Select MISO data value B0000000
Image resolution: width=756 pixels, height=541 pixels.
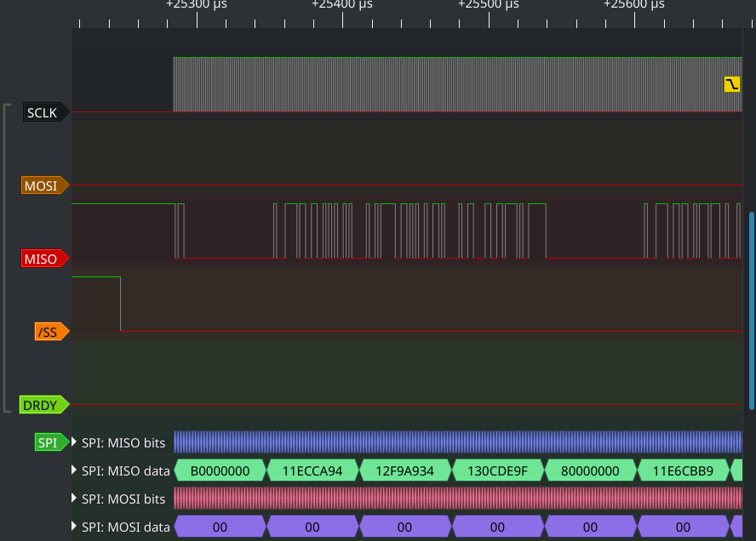(x=220, y=470)
